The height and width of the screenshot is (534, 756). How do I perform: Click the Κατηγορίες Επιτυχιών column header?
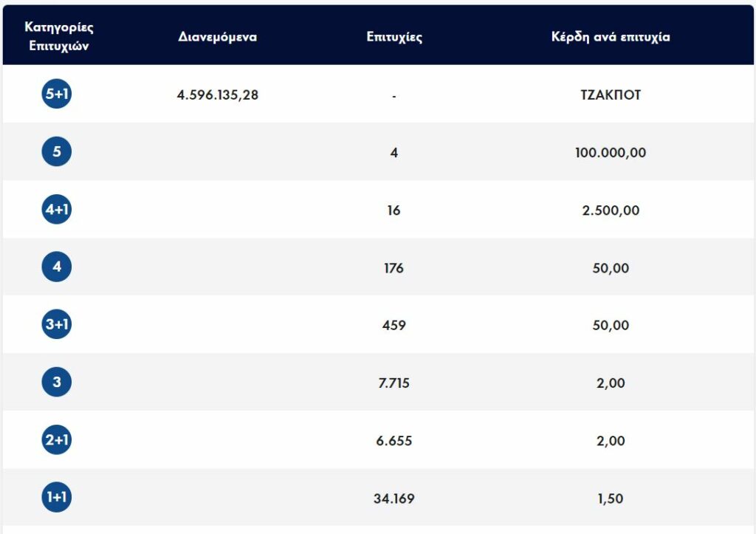click(x=59, y=35)
